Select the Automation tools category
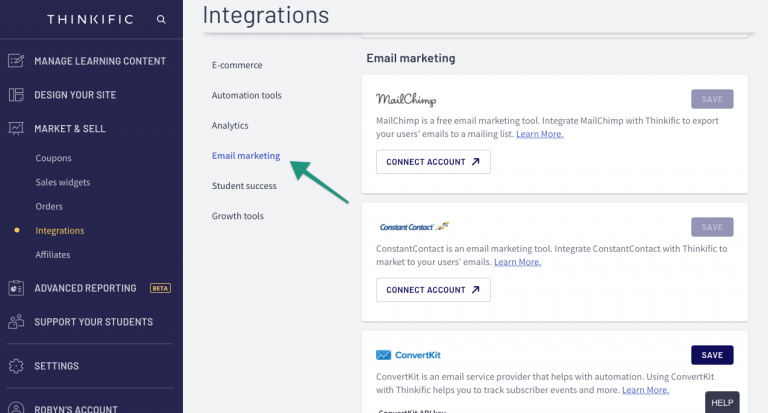 247,95
